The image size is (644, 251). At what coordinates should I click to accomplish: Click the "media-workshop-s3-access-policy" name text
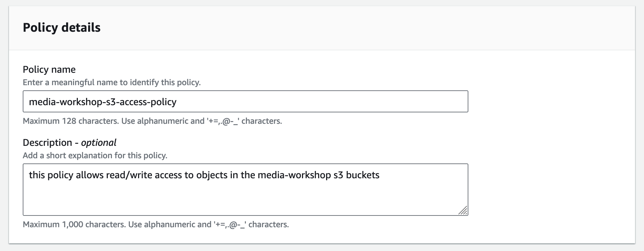[103, 102]
